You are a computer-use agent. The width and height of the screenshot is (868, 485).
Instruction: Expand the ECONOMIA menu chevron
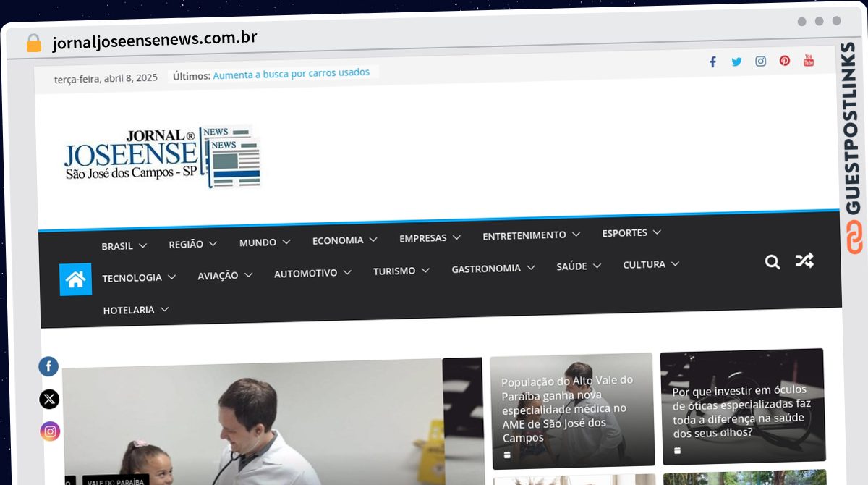point(373,240)
